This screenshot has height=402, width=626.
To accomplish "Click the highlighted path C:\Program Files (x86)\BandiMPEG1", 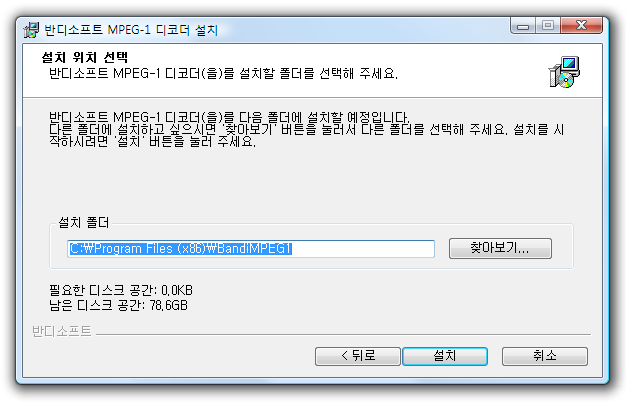I will tap(180, 249).
